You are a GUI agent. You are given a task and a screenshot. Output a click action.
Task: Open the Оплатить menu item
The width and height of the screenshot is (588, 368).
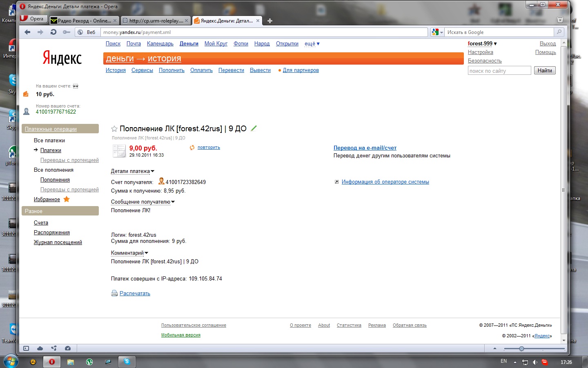point(201,70)
